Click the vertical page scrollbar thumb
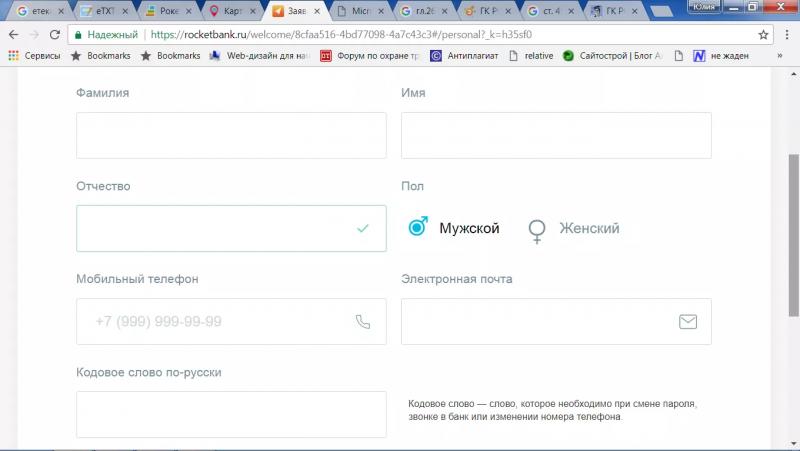The height and width of the screenshot is (451, 800). 793,235
